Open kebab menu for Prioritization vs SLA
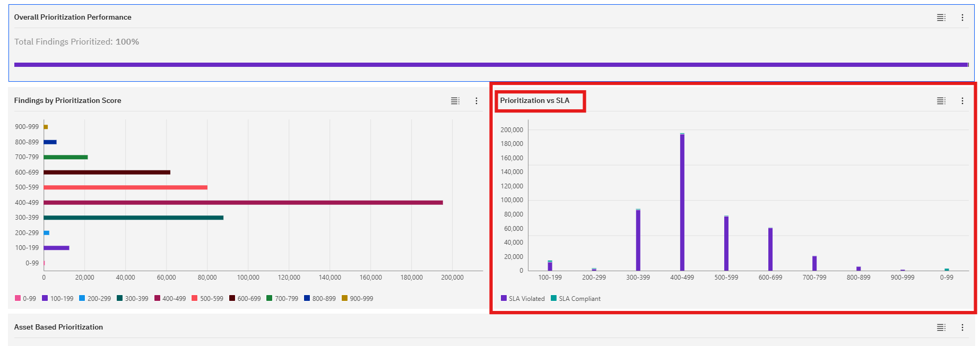The height and width of the screenshot is (346, 980). pos(962,101)
